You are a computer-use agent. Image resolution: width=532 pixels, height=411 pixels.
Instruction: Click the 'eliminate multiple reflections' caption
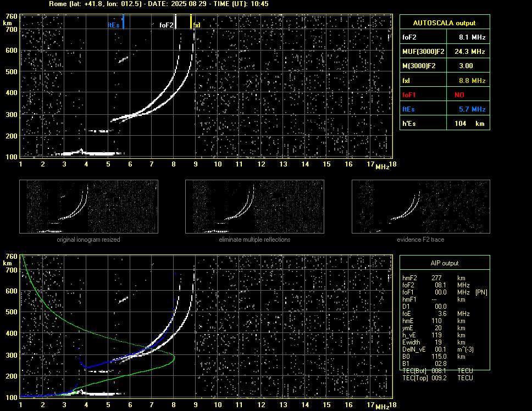click(254, 240)
